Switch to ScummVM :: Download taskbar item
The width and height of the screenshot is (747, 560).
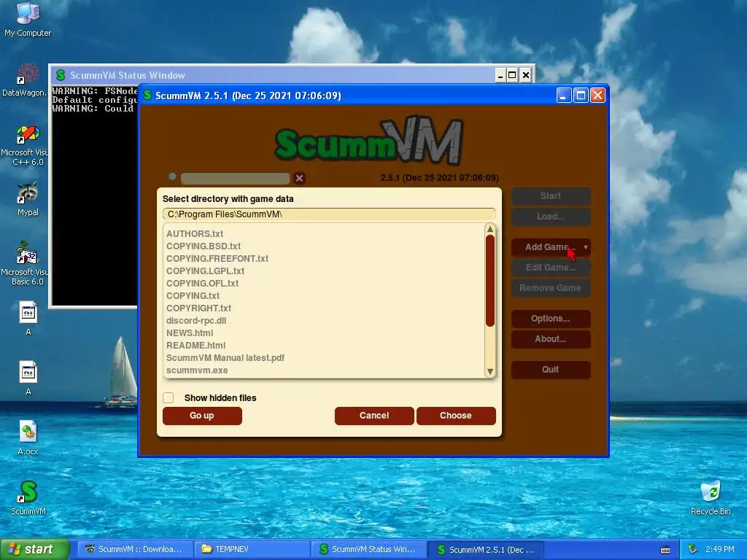coord(136,550)
